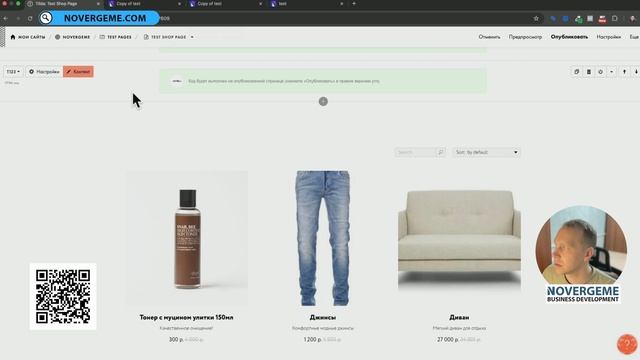Open the orange help button in corner
Screen dimensions: 640x360
(627, 344)
